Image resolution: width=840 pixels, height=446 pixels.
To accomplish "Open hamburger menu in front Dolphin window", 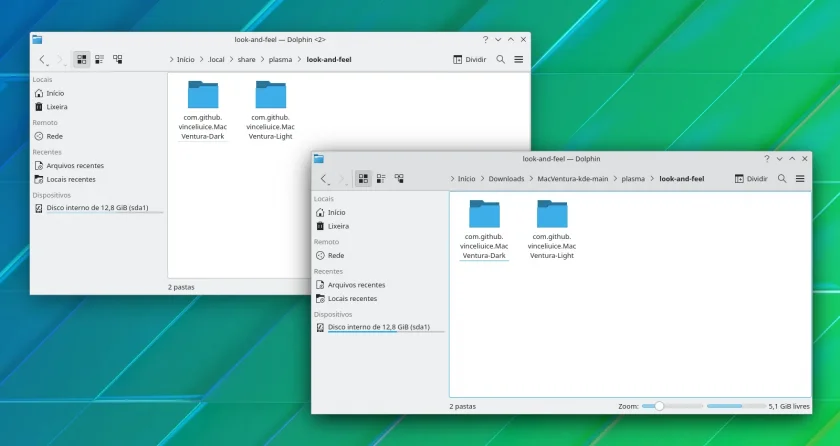I will (800, 179).
